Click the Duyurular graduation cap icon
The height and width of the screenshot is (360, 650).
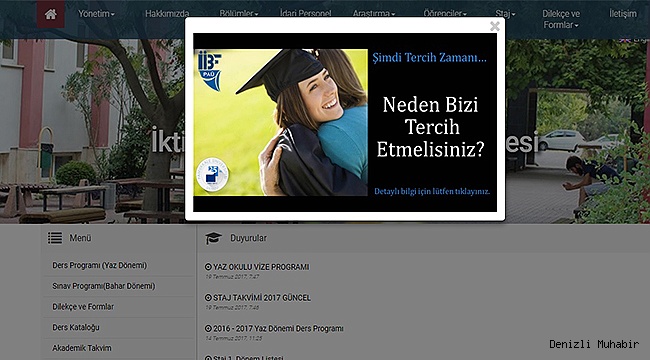[213, 238]
